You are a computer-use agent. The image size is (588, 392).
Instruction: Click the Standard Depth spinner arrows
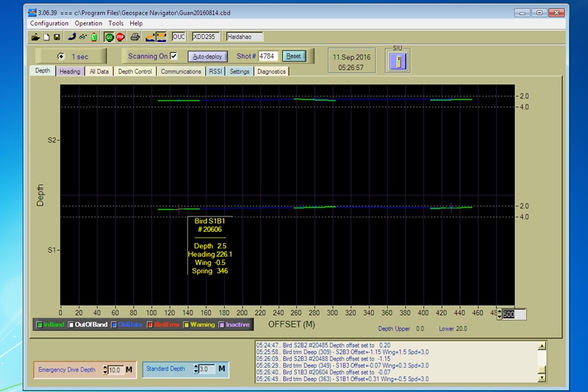click(x=196, y=369)
